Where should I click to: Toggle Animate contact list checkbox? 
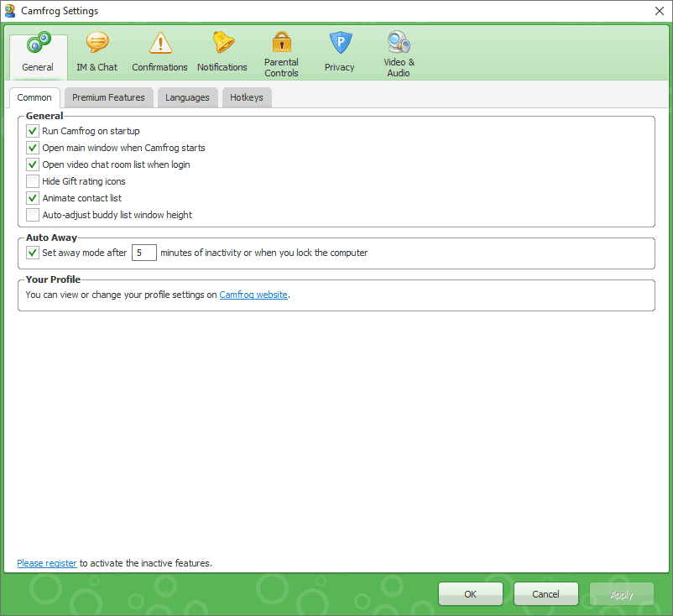(x=33, y=198)
